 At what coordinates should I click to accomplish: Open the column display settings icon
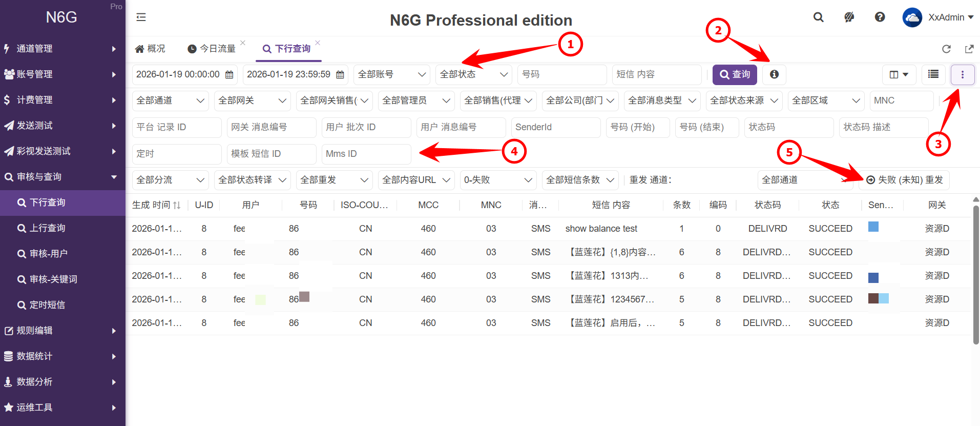tap(899, 74)
